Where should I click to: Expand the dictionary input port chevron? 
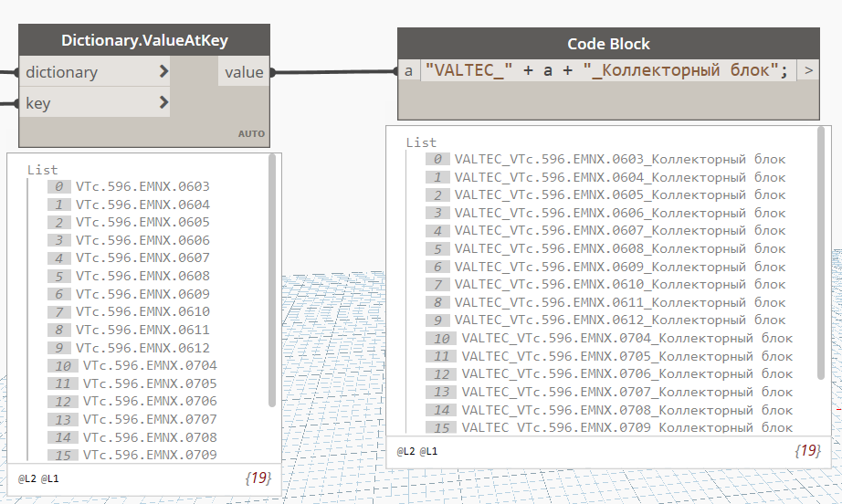(163, 71)
